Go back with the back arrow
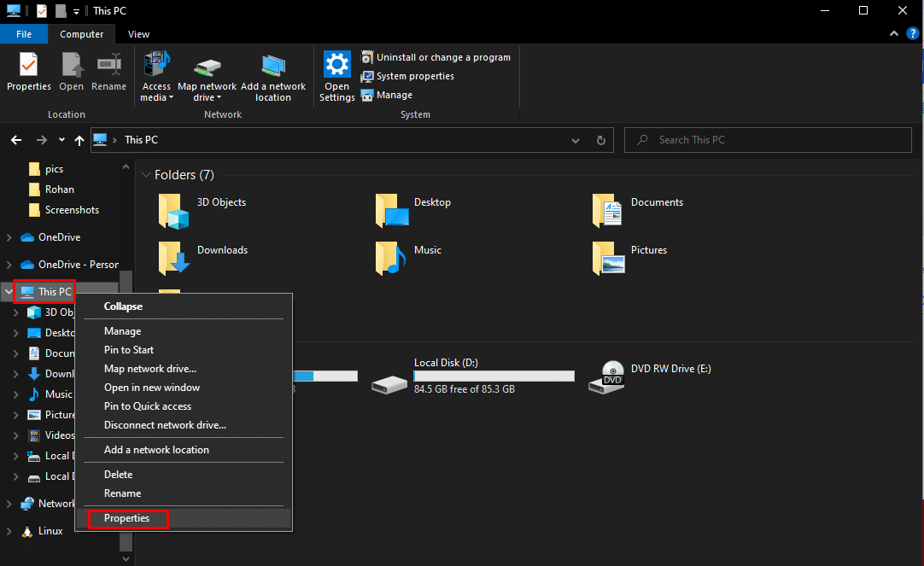 (16, 140)
